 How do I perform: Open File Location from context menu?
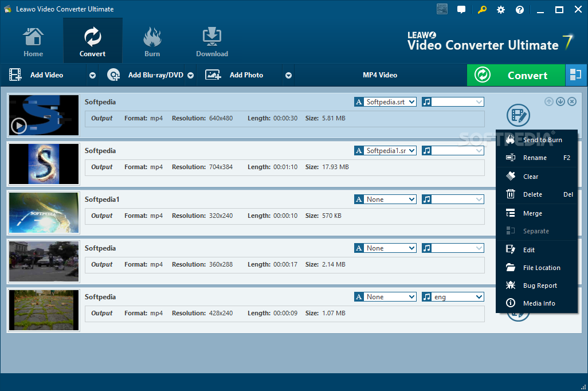(536, 268)
